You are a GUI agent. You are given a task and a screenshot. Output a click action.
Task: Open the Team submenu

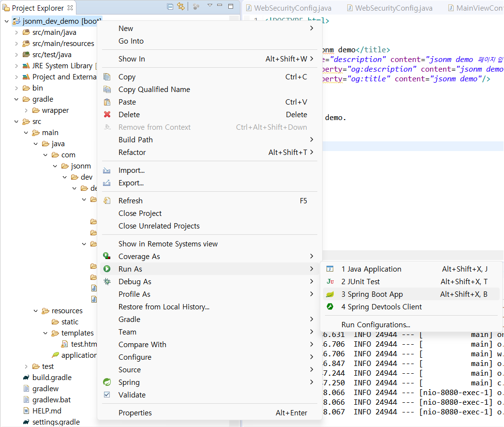[209, 332]
